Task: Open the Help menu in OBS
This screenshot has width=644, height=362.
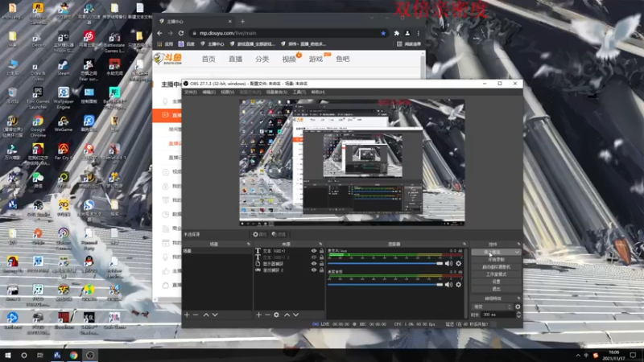Action: 318,93
